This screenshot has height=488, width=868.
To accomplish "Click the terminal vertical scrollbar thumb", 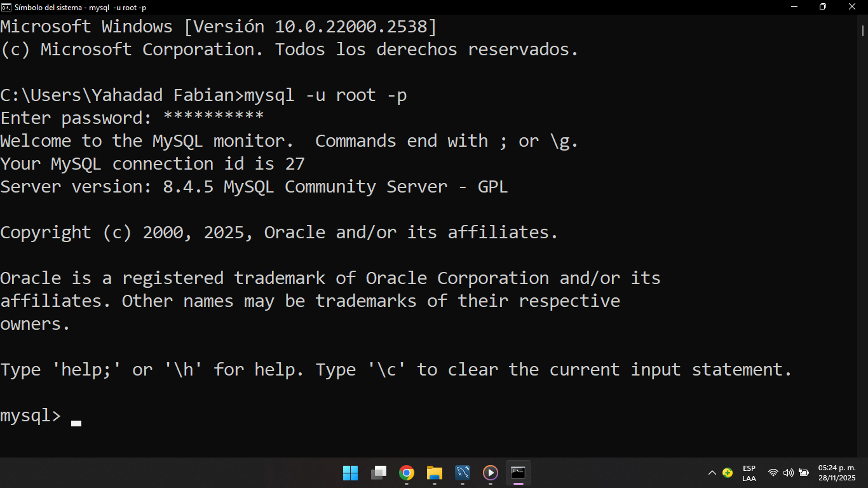I will click(864, 30).
